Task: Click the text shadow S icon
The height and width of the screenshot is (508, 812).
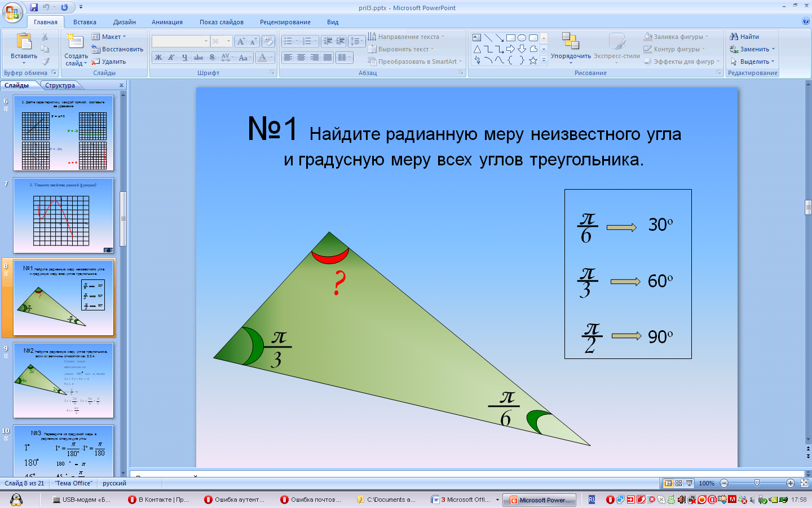Action: (x=212, y=58)
